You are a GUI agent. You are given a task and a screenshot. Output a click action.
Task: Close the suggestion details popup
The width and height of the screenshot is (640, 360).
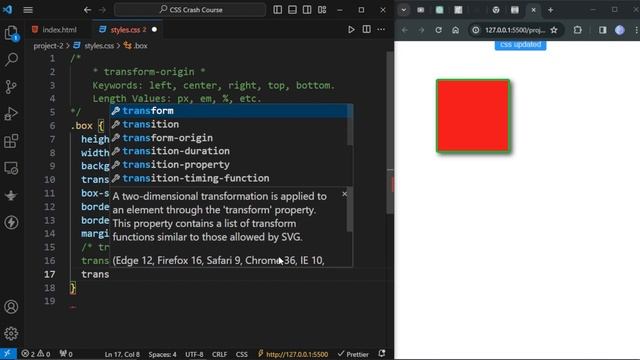[x=344, y=194]
